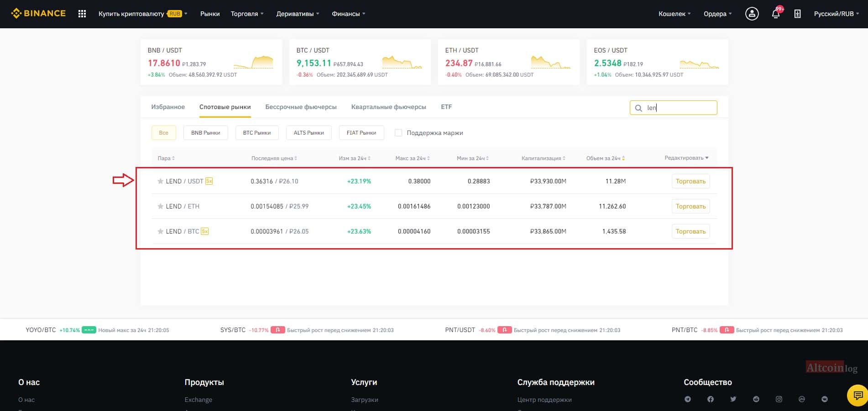
Task: Open the apps grid menu icon
Action: coord(82,14)
